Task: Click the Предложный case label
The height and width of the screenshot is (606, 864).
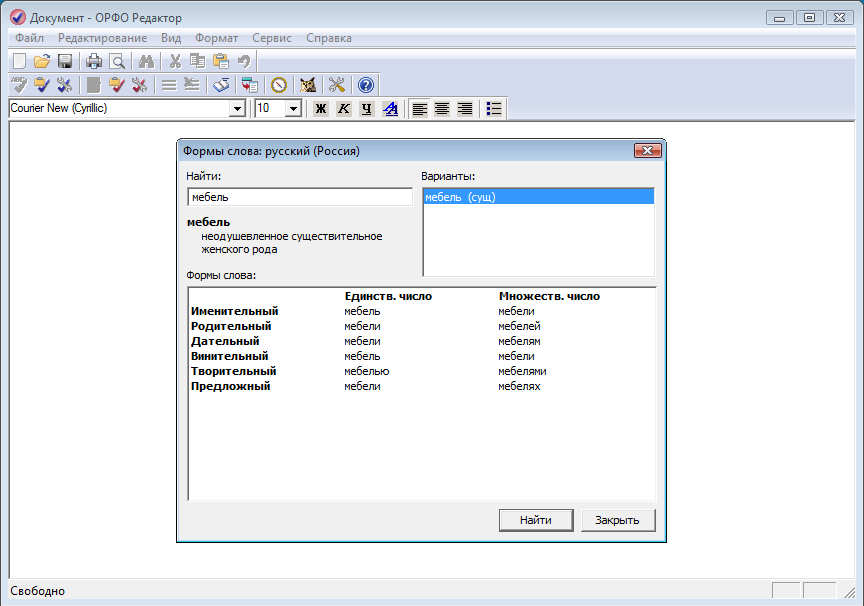Action: click(230, 386)
